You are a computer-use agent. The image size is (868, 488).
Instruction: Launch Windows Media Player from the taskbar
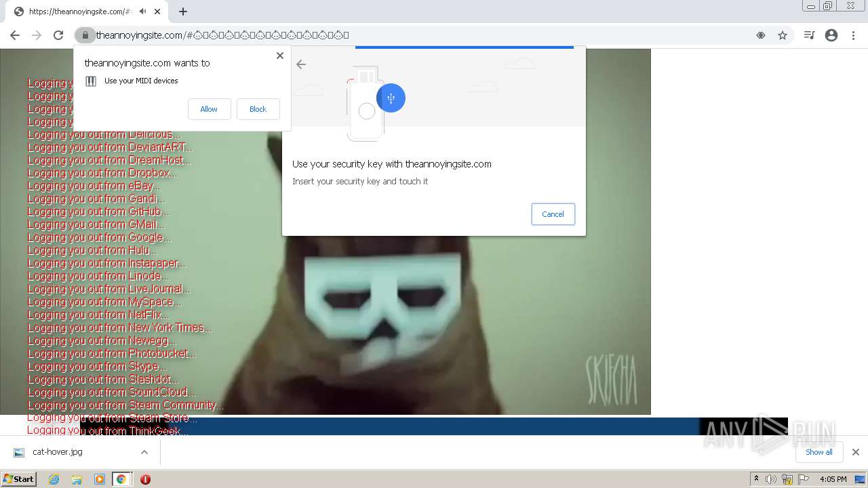[x=100, y=479]
